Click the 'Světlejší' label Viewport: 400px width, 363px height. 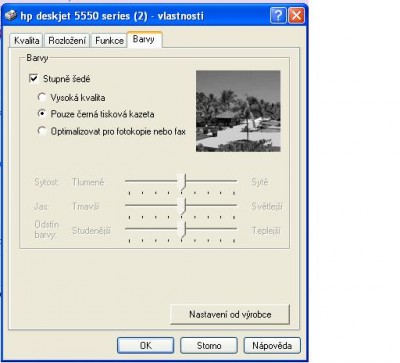point(267,207)
